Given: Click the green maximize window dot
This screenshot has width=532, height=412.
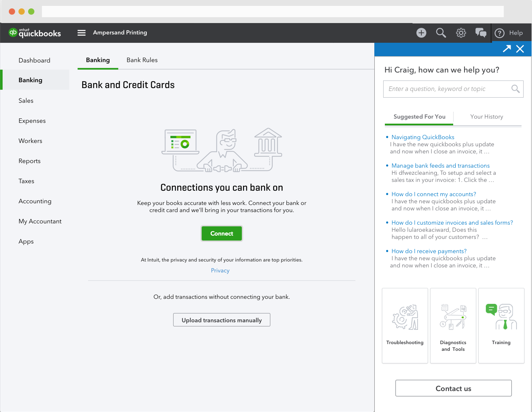Looking at the screenshot, I should click(x=31, y=11).
